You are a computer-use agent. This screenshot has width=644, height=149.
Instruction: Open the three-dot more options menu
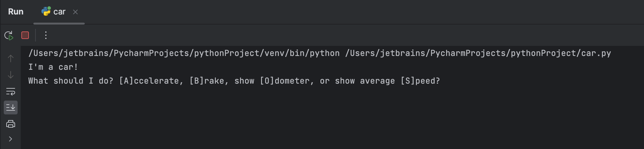tap(46, 35)
